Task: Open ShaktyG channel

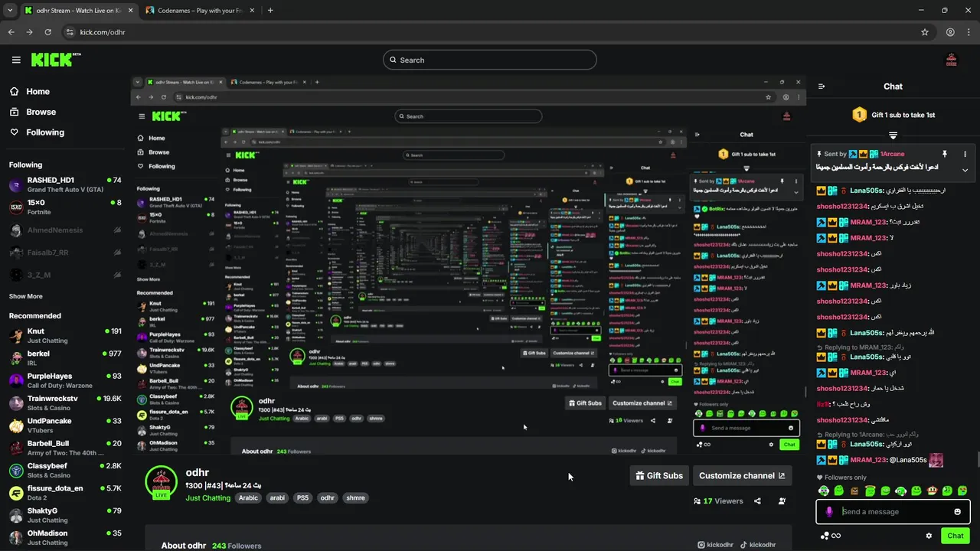Action: 65,515
